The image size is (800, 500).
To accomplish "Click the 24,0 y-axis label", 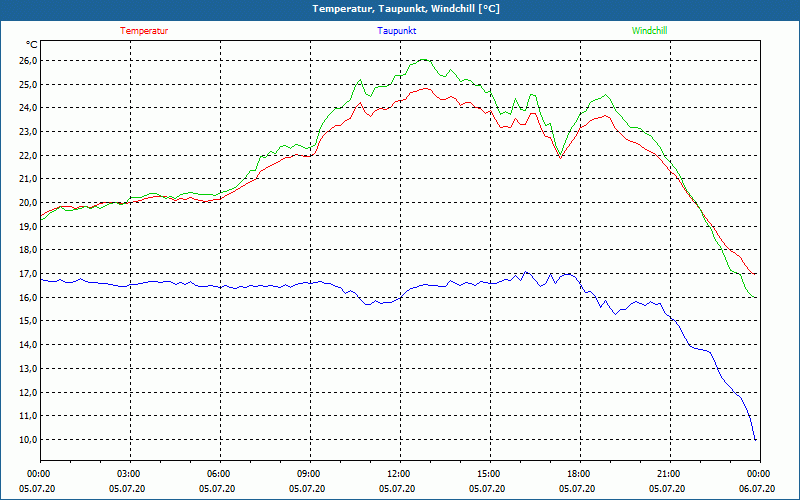I will (x=28, y=108).
